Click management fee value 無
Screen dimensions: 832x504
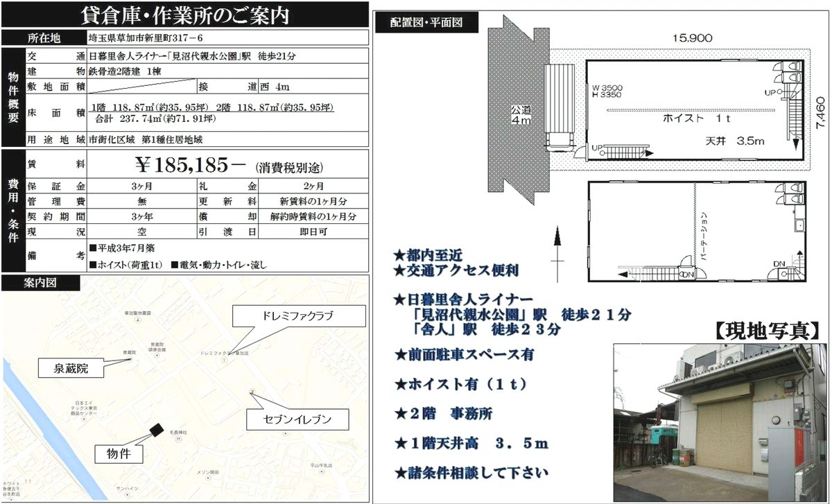141,202
